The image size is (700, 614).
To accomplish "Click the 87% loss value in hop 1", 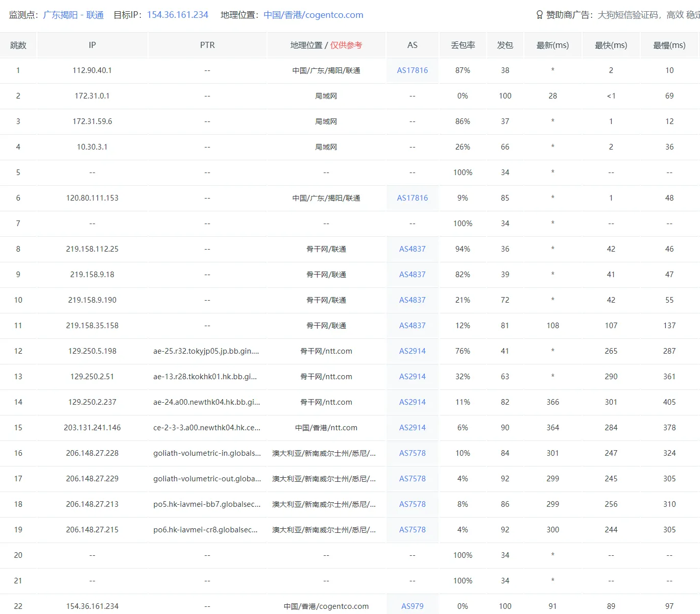I will click(x=463, y=70).
